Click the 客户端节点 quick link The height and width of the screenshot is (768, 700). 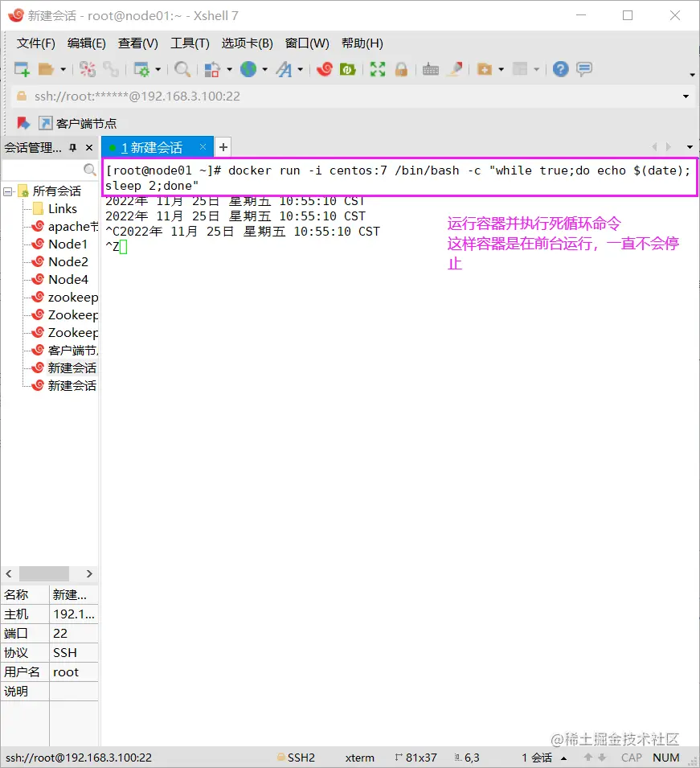point(78,123)
